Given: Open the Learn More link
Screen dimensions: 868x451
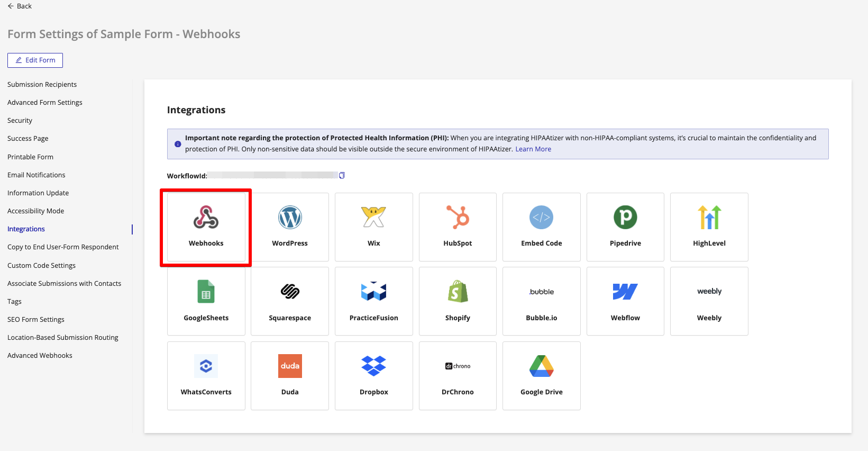Looking at the screenshot, I should [x=533, y=149].
